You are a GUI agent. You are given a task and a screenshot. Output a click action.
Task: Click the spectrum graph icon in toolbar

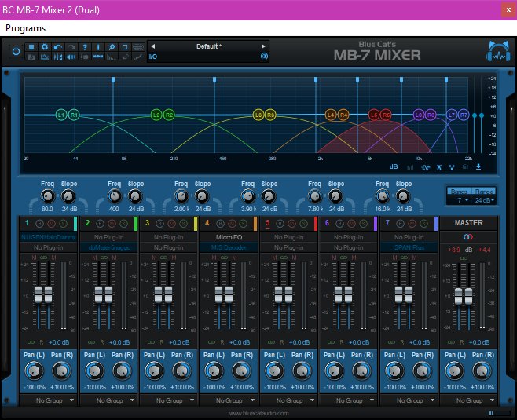pyautogui.click(x=45, y=57)
